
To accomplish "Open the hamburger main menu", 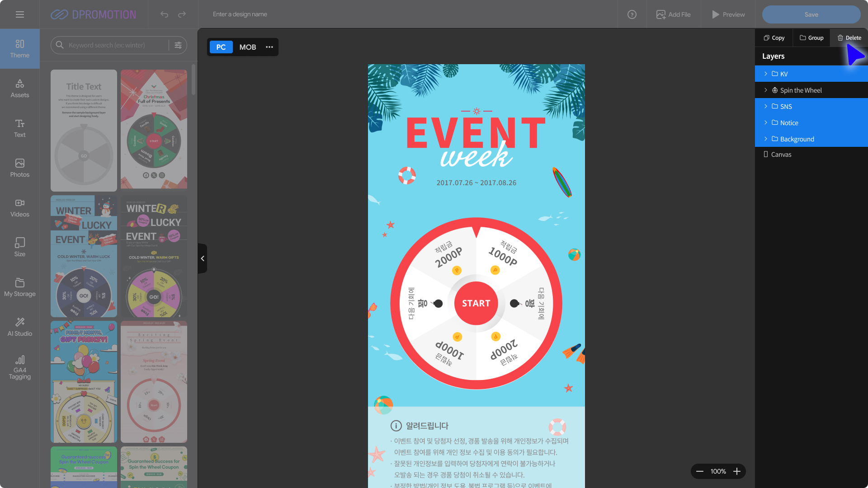I will (20, 14).
